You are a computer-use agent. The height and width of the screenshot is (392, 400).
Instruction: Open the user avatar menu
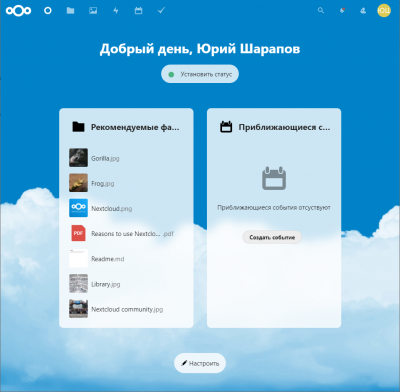(x=384, y=11)
